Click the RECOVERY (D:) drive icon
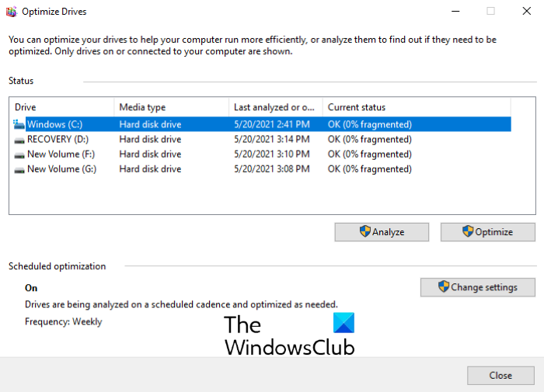544x392 pixels. 19,140
